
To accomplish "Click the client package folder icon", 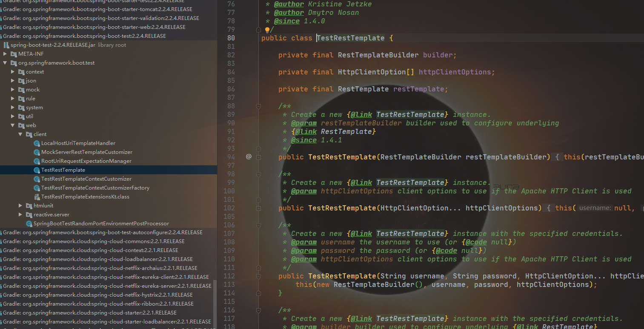I will click(29, 134).
